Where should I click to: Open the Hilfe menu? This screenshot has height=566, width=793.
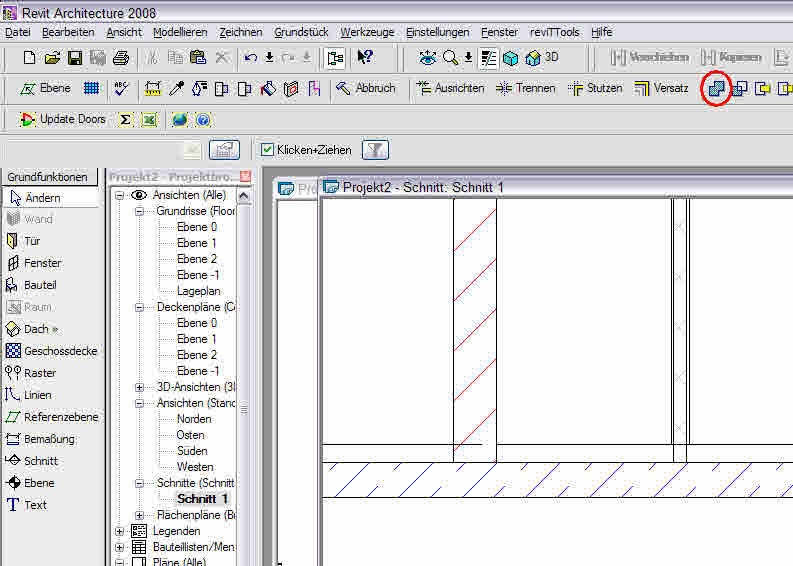[602, 32]
